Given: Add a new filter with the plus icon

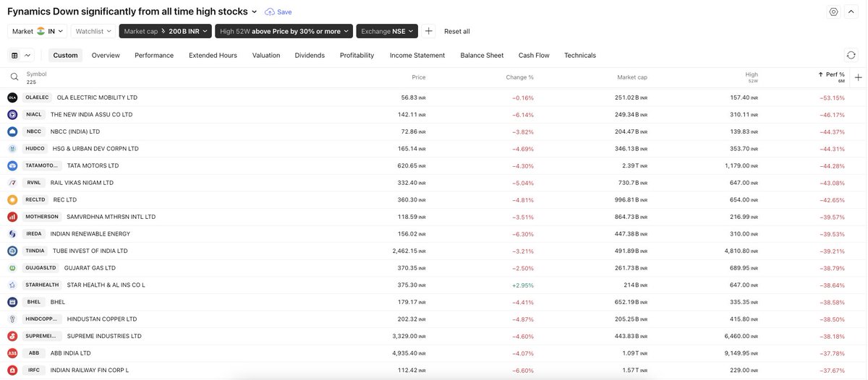Looking at the screenshot, I should coord(429,31).
